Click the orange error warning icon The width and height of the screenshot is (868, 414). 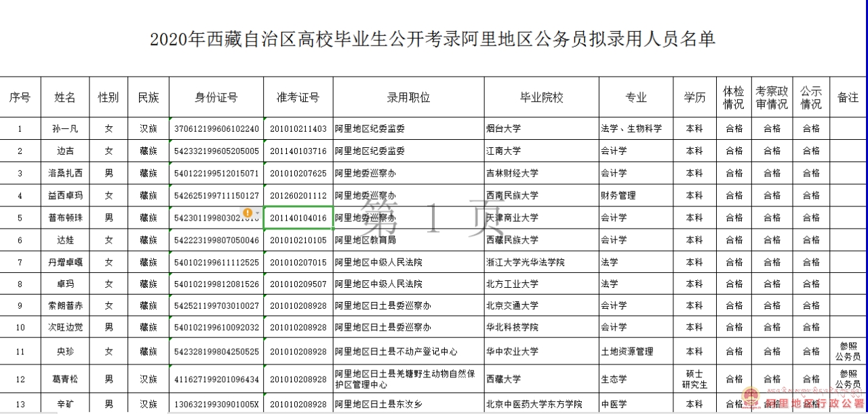click(248, 213)
